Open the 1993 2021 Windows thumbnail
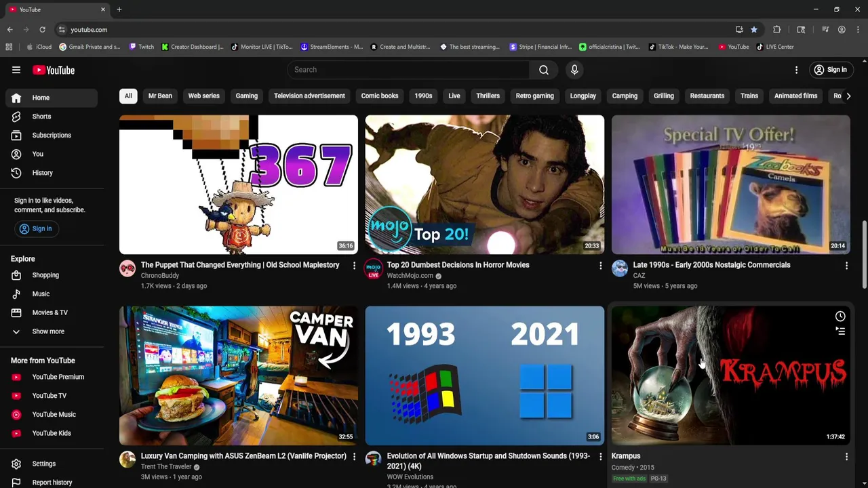This screenshot has width=868, height=488. click(x=484, y=375)
